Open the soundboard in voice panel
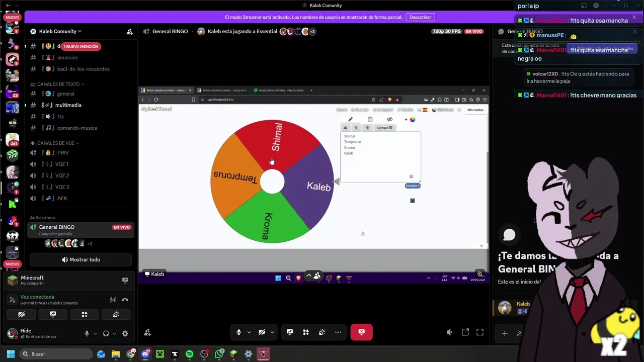644x362 pixels. point(116,314)
